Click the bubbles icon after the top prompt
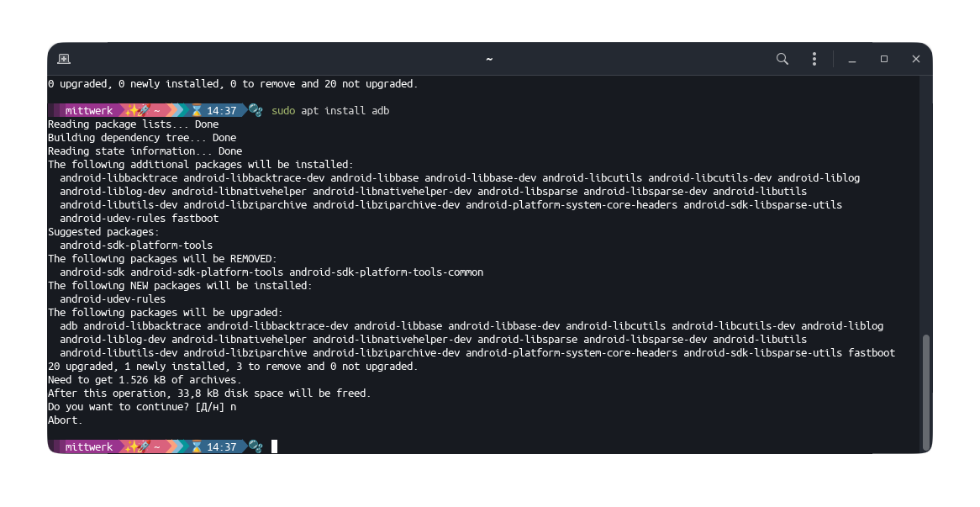 coord(255,111)
